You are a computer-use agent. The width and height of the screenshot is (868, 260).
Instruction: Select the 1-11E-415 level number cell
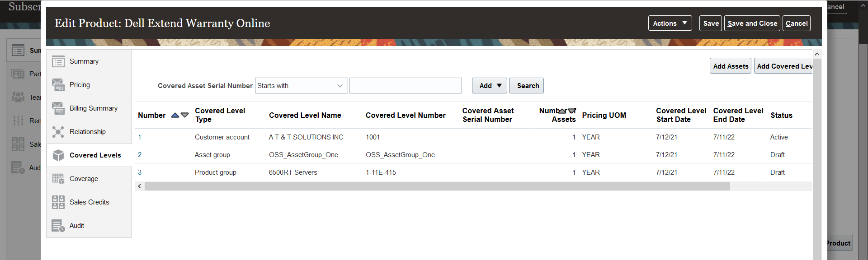(381, 172)
